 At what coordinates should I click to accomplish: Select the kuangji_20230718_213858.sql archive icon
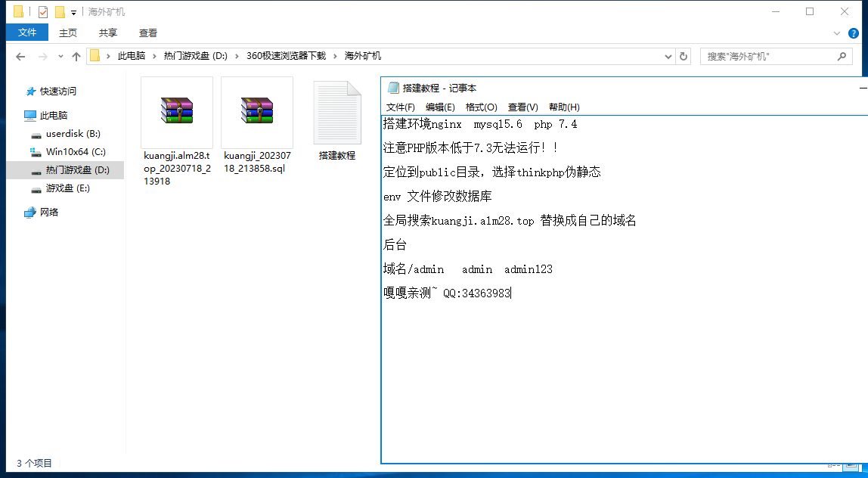click(256, 112)
